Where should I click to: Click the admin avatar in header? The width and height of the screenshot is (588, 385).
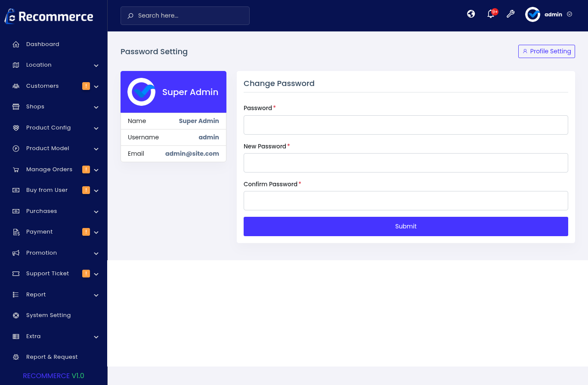[x=532, y=14]
